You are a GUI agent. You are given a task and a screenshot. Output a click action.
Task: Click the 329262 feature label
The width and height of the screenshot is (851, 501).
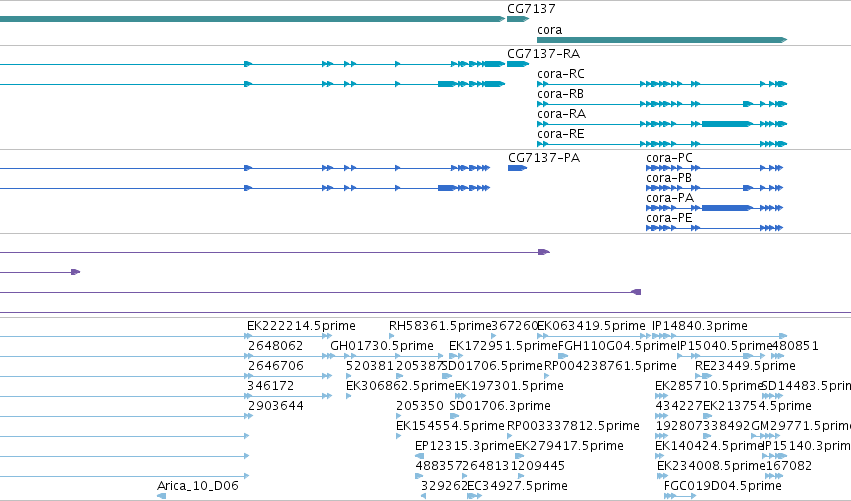pos(444,486)
